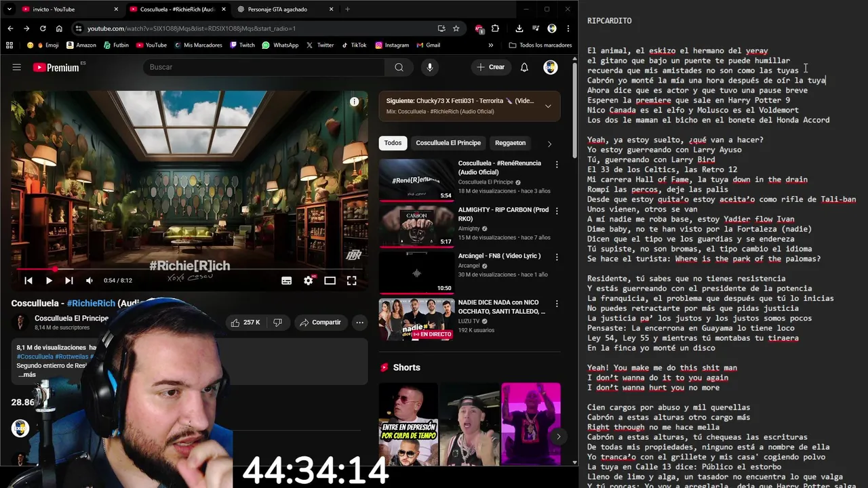
Task: Open WhatsApp bookmark
Action: [280, 45]
